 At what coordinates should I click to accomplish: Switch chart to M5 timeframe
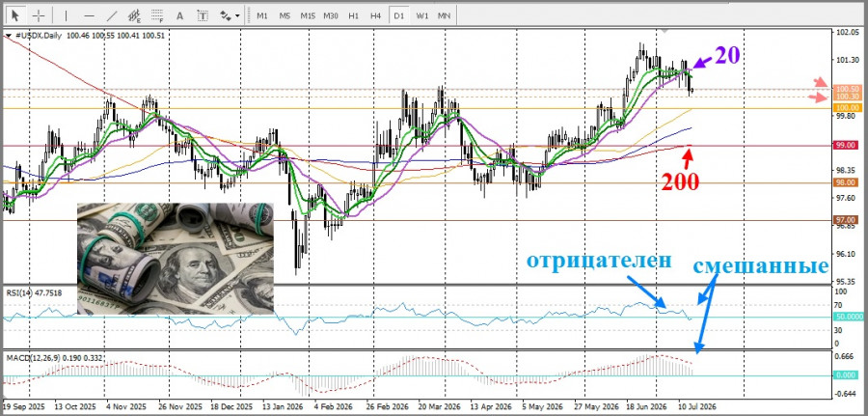(x=285, y=15)
